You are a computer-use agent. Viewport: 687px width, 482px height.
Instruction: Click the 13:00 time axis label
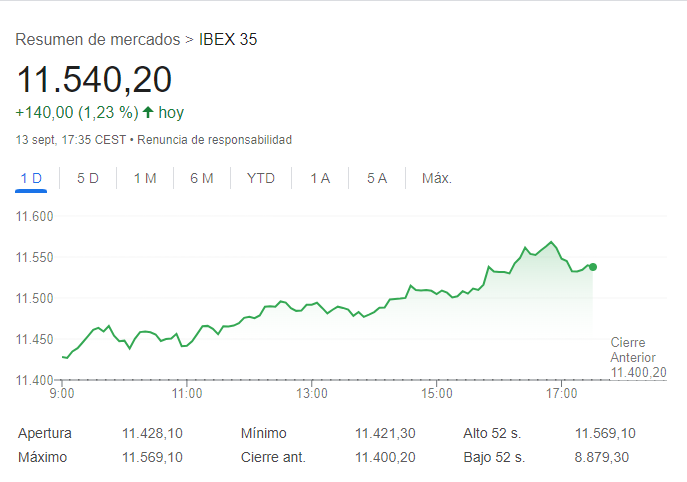coord(312,394)
